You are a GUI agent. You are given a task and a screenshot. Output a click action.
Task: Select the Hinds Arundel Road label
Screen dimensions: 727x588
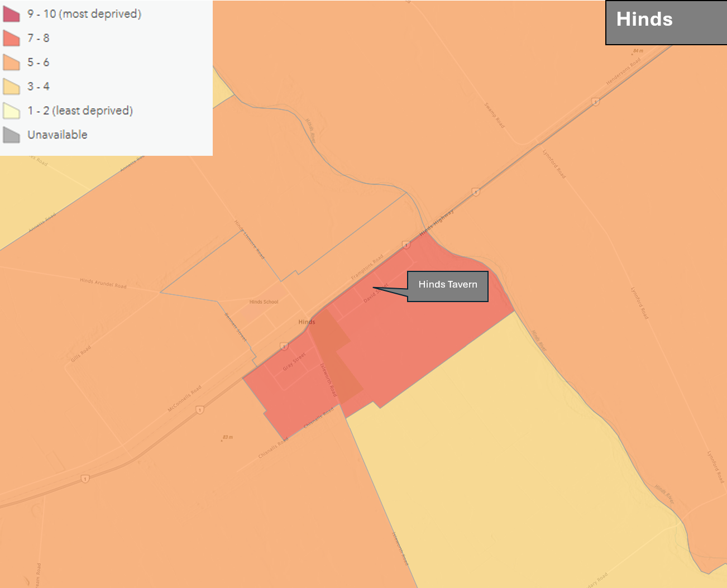coord(103,283)
